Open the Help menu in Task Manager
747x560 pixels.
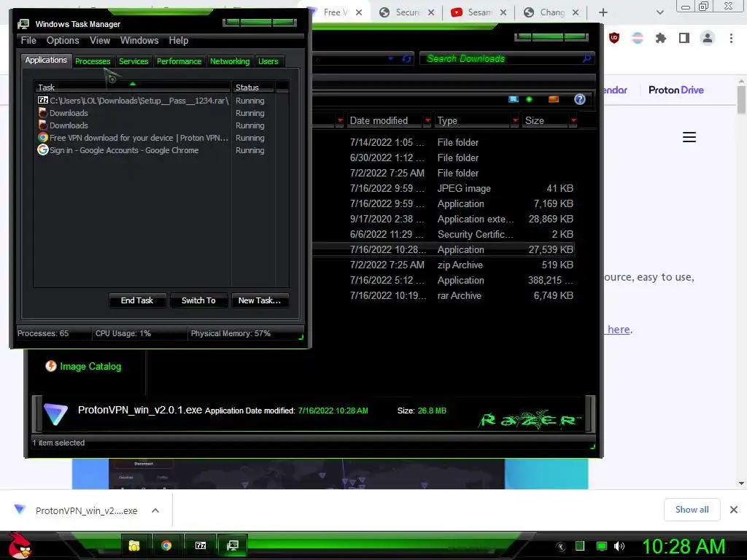(x=179, y=41)
